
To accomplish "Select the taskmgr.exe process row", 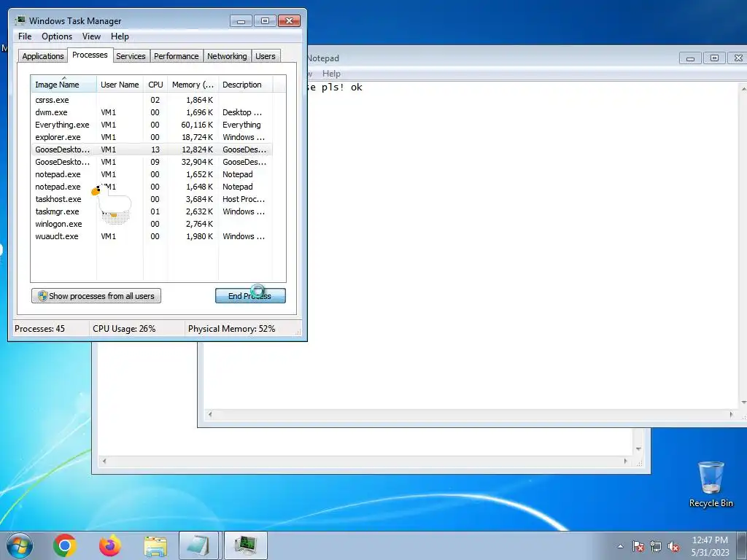I will 152,211.
